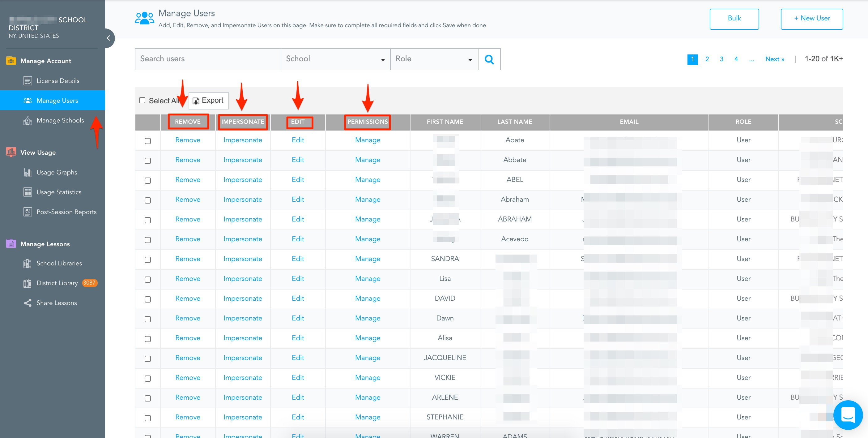Click Edit for the ABEL row
Image resolution: width=868 pixels, height=438 pixels.
point(298,180)
